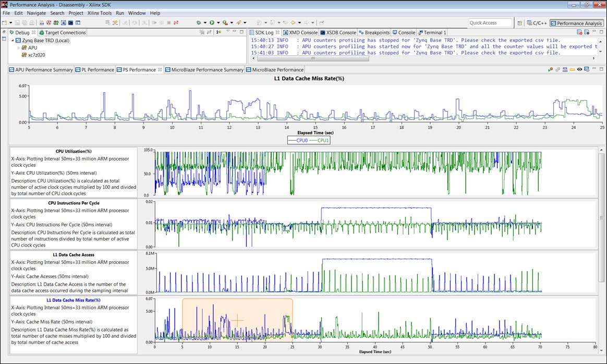Click the Performance Analysis perspective button
Screen dimensions: 607x364
pos(576,23)
